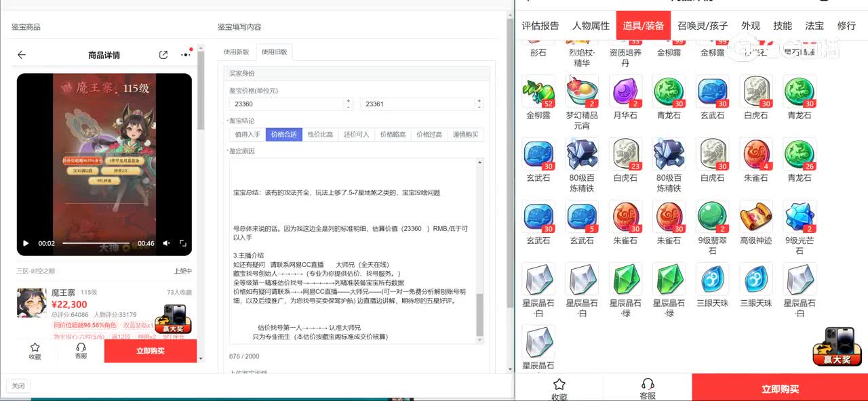This screenshot has height=401, width=868.
Task: Open the share icon beside 商品详情
Action: pos(163,55)
